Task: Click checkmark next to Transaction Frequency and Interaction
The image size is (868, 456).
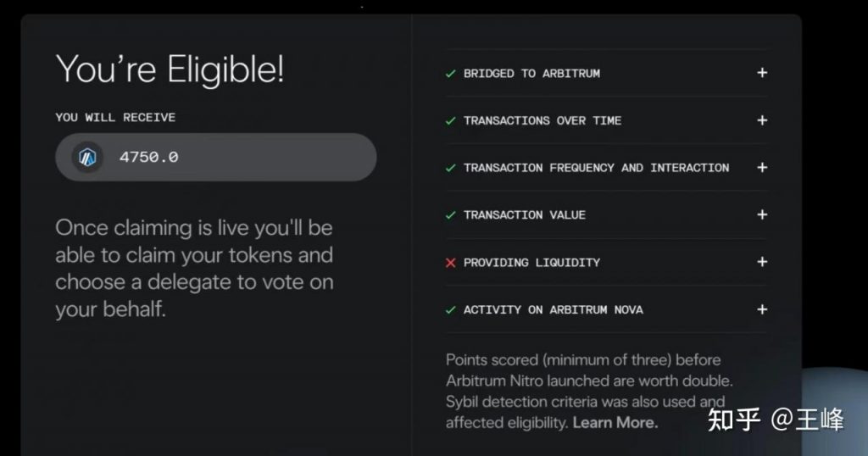Action: coord(451,168)
